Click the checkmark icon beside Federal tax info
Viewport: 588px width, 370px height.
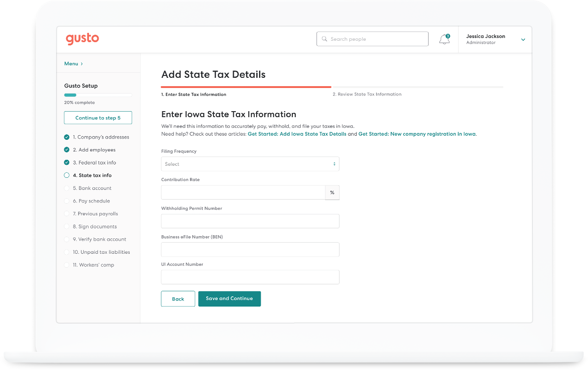pos(67,163)
